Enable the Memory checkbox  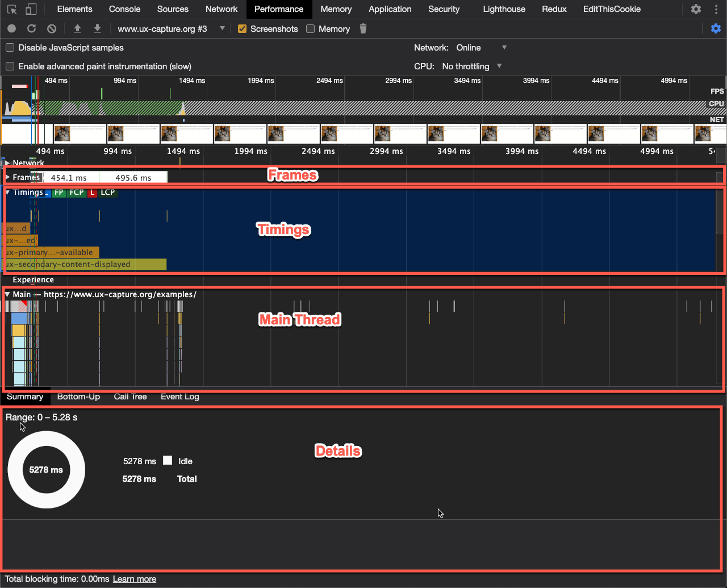click(x=310, y=28)
